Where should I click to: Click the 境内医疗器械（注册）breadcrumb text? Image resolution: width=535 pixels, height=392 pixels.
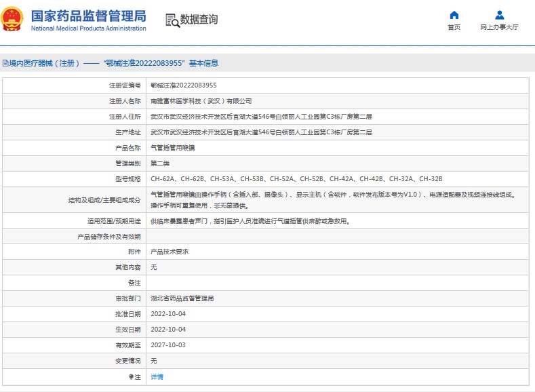45,63
